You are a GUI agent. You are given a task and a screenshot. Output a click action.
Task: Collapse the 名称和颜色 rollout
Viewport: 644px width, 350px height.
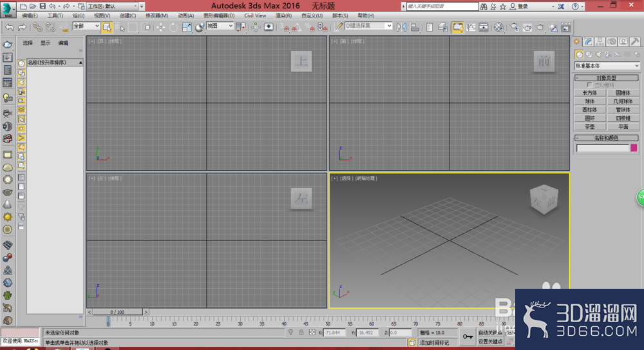(607, 138)
